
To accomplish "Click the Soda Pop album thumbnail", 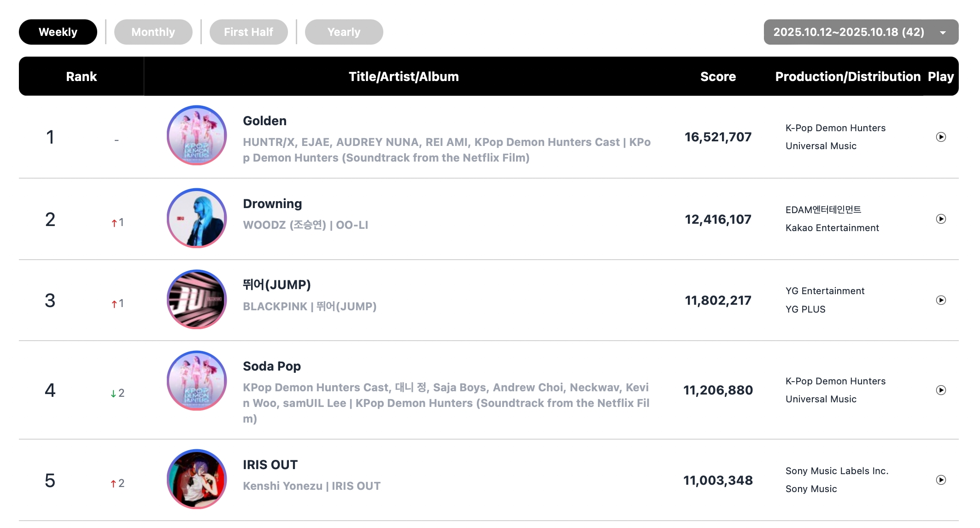I will click(197, 381).
